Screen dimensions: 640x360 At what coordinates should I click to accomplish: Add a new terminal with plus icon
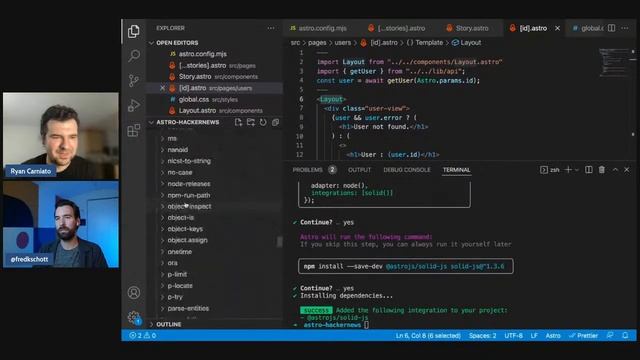568,170
